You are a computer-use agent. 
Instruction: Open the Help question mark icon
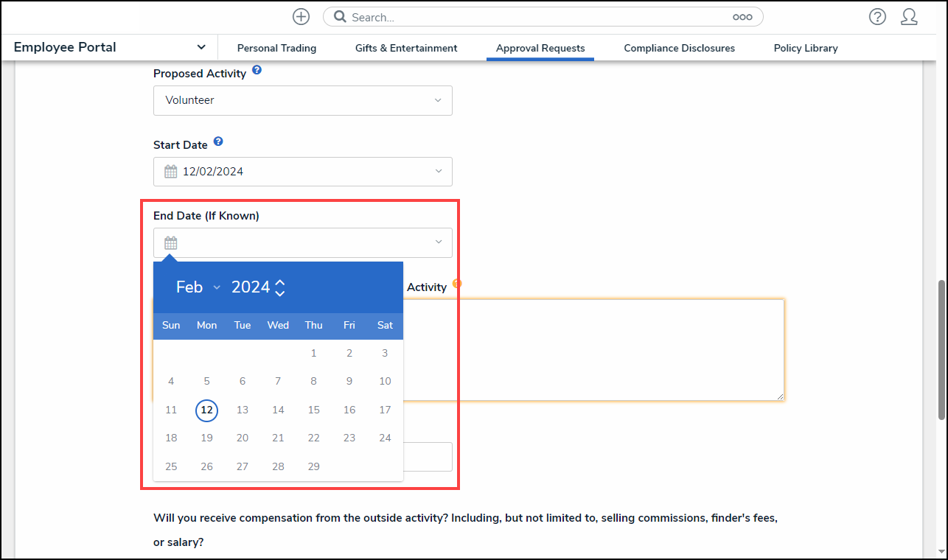click(877, 17)
